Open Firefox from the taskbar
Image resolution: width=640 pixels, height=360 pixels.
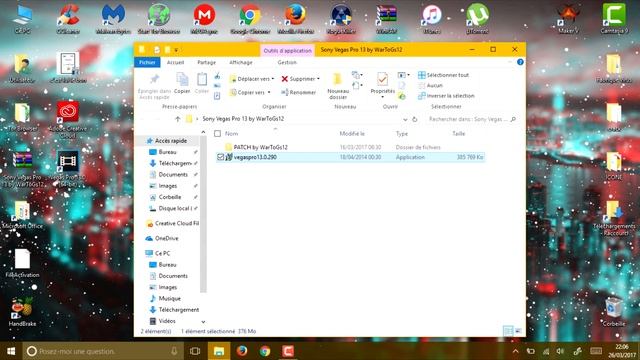(242, 351)
